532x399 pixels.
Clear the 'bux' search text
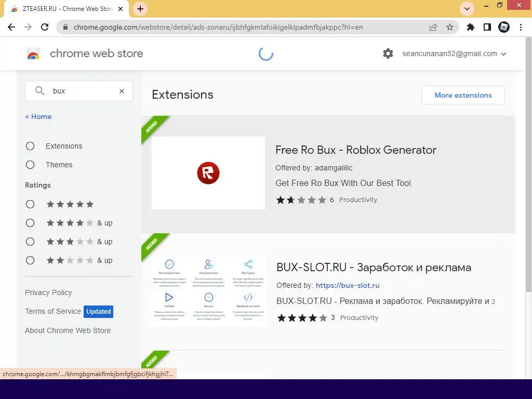pyautogui.click(x=122, y=91)
